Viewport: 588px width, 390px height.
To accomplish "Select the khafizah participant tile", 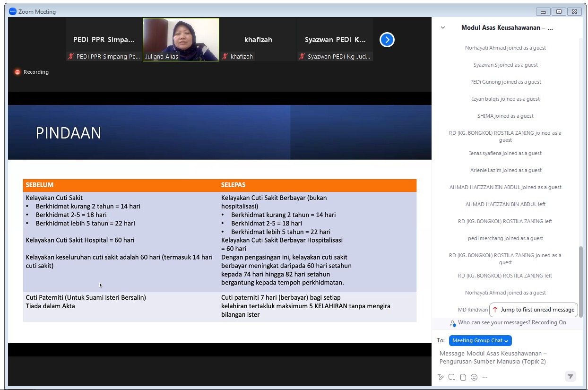I will click(258, 40).
